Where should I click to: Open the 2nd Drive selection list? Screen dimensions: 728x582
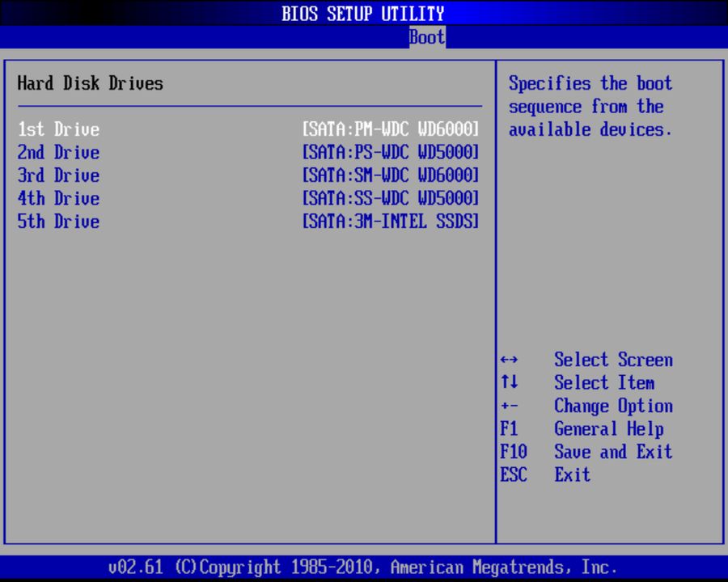tap(57, 153)
